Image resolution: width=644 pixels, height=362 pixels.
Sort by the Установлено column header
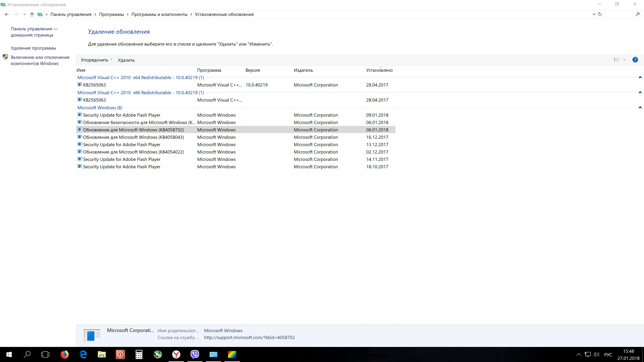coord(379,70)
